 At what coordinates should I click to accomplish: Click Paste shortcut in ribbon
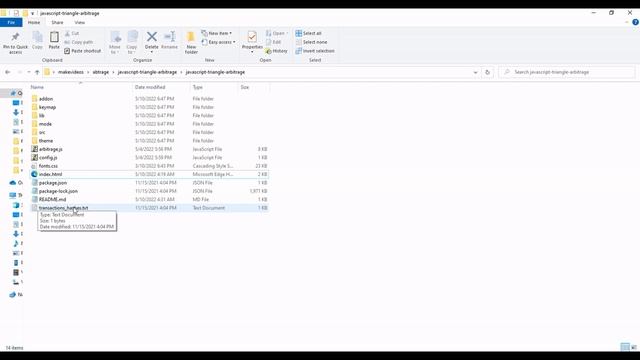coord(82,51)
